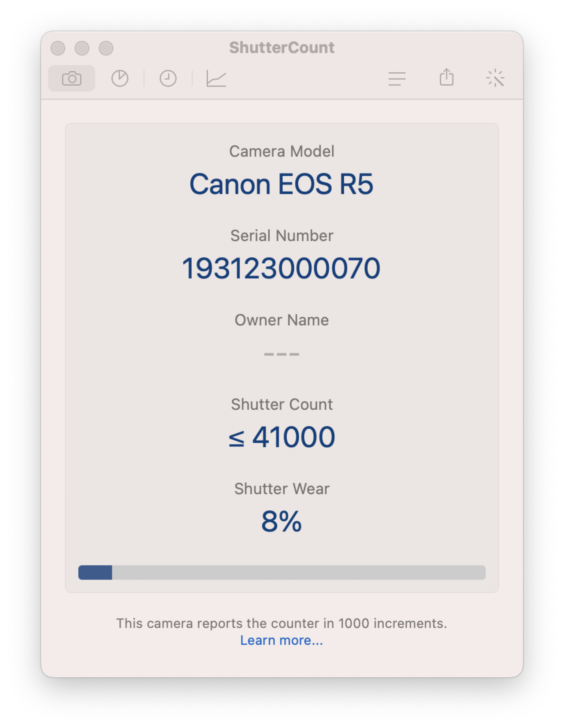Click the empty owner name dashes
This screenshot has width=564, height=728.
tap(281, 354)
